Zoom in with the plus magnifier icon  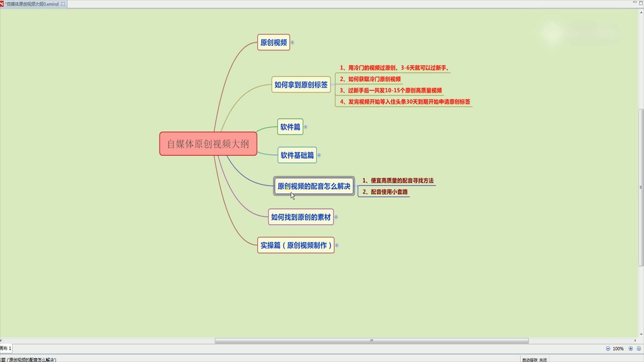pyautogui.click(x=631, y=349)
